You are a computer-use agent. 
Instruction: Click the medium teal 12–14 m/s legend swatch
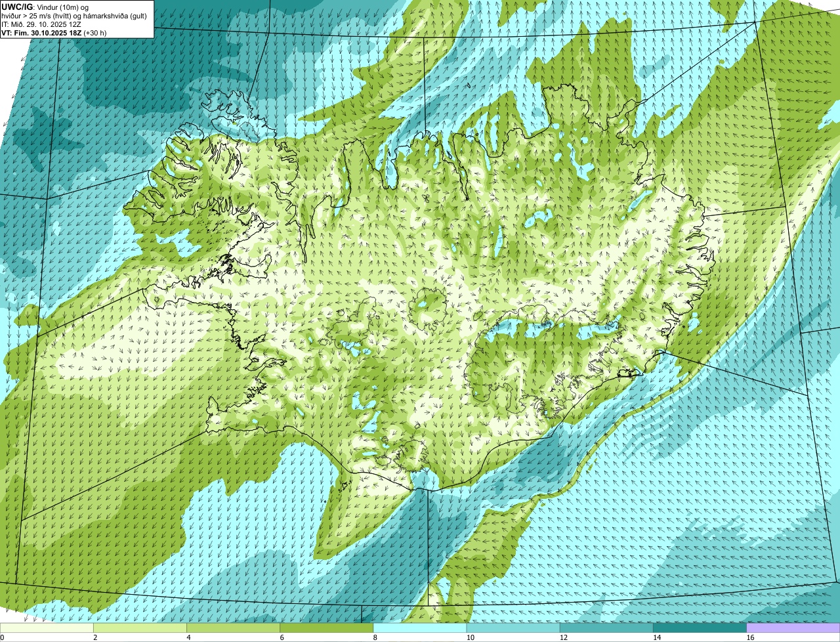point(606,628)
